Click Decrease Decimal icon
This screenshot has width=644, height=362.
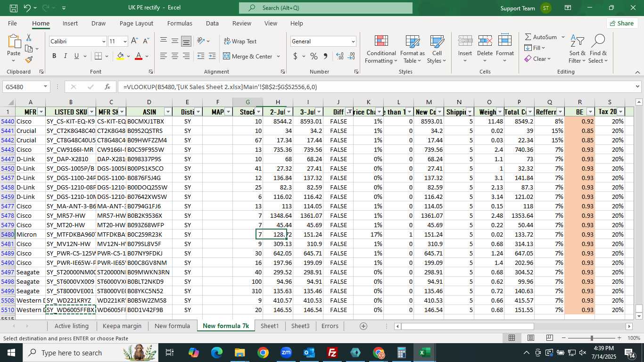tap(351, 56)
